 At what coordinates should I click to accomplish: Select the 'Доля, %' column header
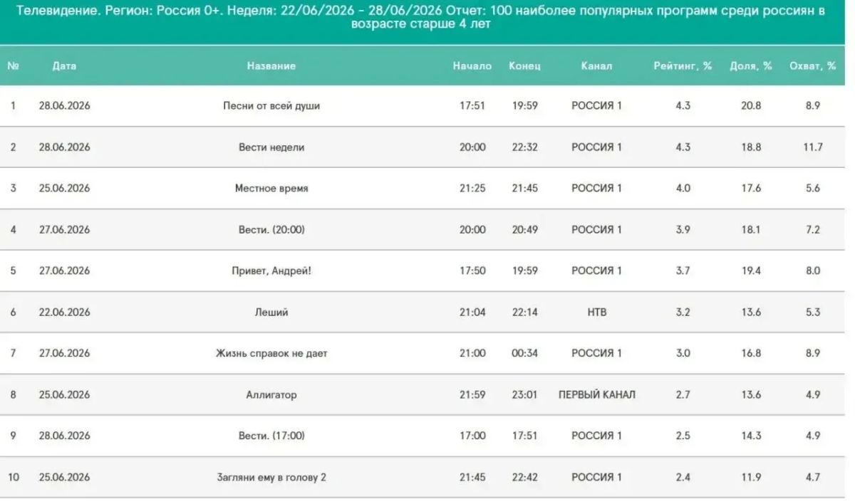[x=751, y=65]
